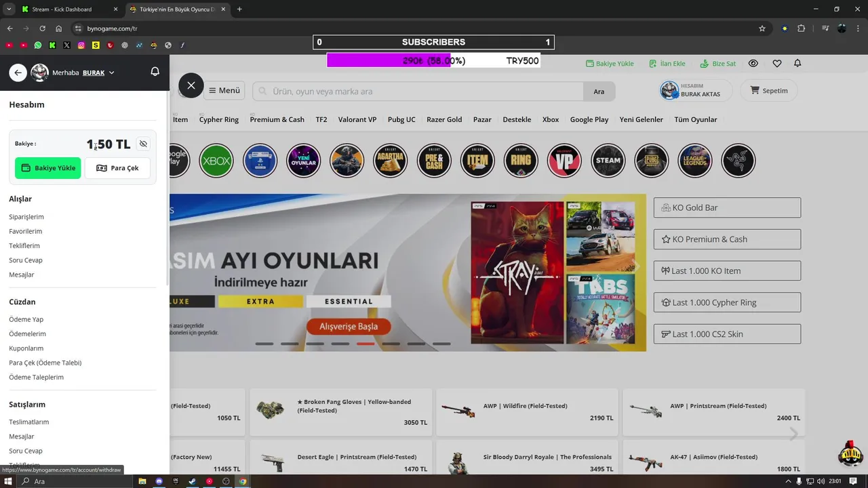Click the Xbox round category icon

(x=216, y=161)
